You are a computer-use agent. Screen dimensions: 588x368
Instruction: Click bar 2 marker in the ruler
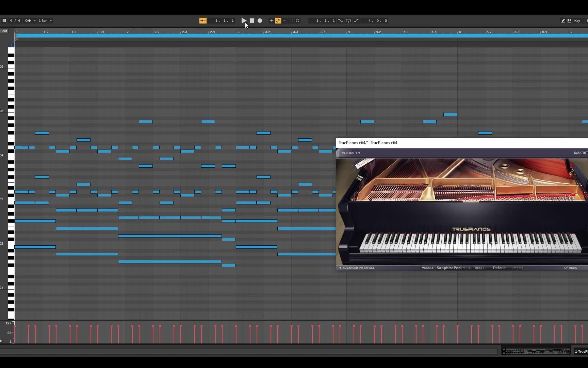[127, 32]
